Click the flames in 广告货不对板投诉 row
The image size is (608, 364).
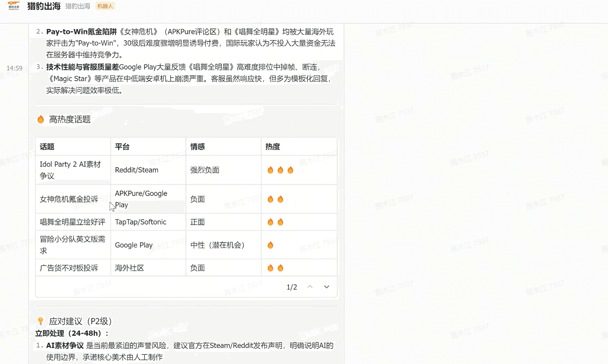coord(275,268)
